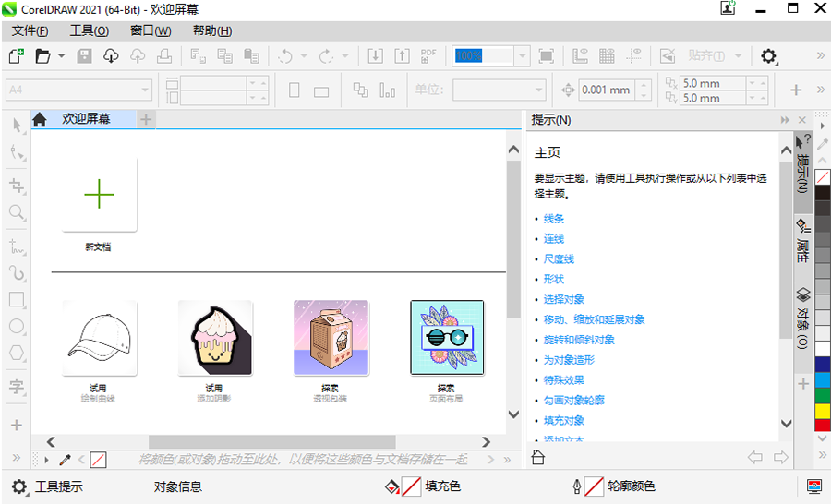Click the Save floppy disk icon

click(x=84, y=55)
